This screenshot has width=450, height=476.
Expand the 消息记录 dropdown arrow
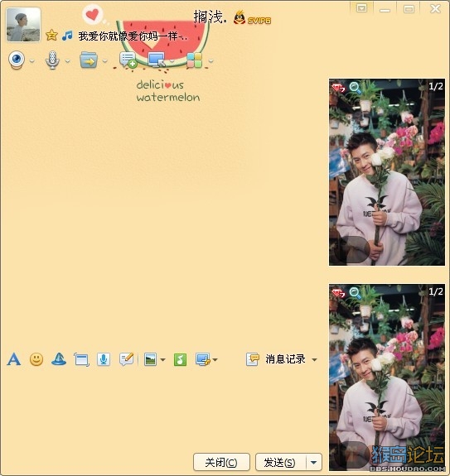point(314,360)
